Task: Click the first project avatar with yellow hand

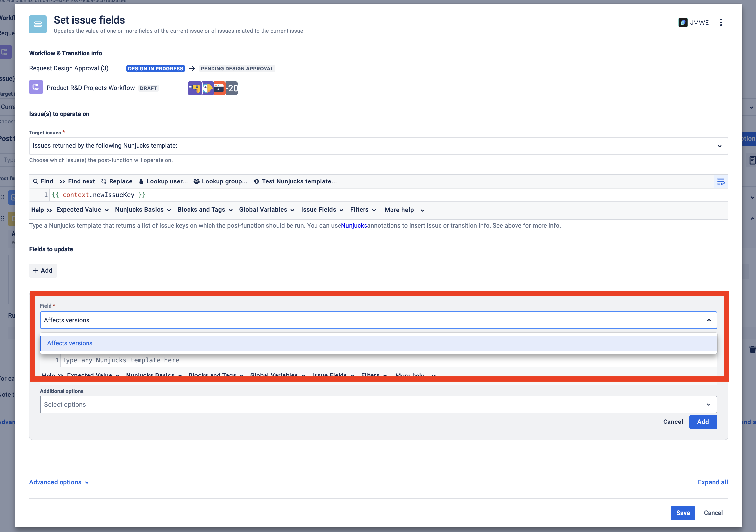Action: 195,88
